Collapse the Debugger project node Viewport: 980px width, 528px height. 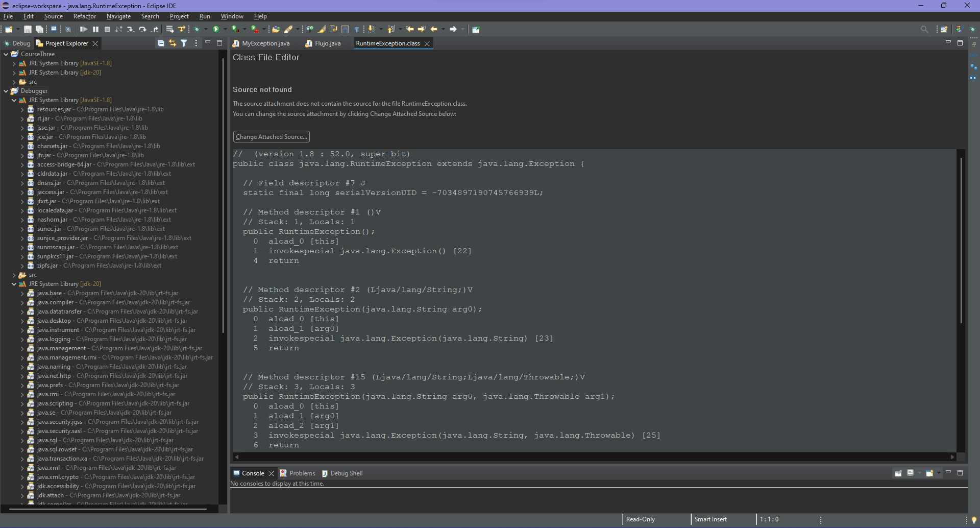tap(6, 91)
